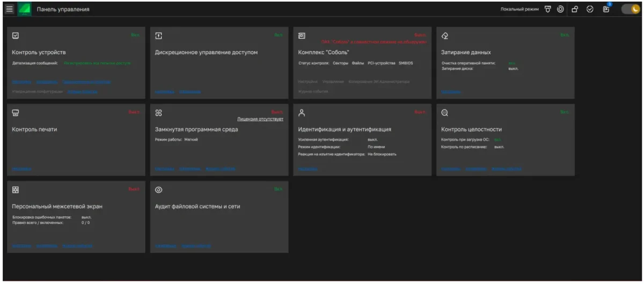
Task: Open Настройки link in Затирание данных card
Action: click(451, 91)
